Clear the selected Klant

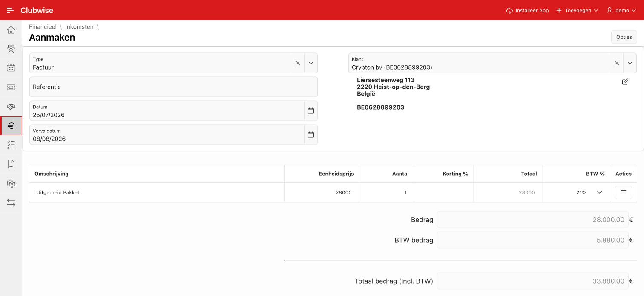pos(617,63)
